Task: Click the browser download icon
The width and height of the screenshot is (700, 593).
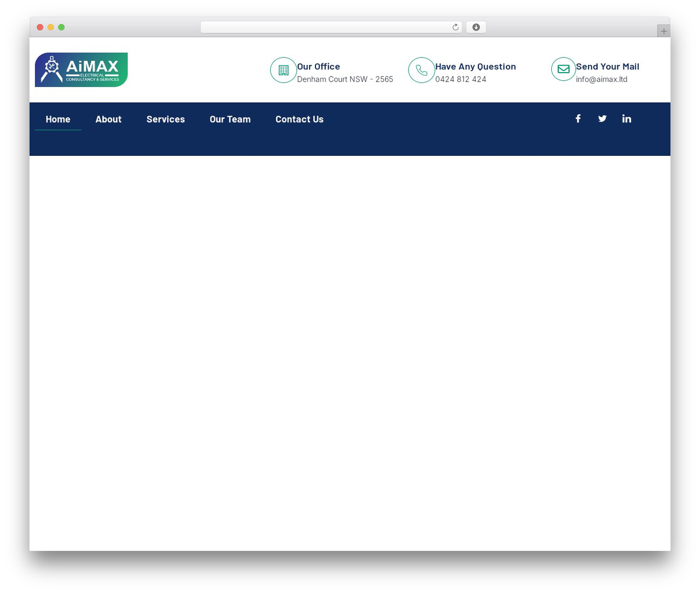Action: 476,27
